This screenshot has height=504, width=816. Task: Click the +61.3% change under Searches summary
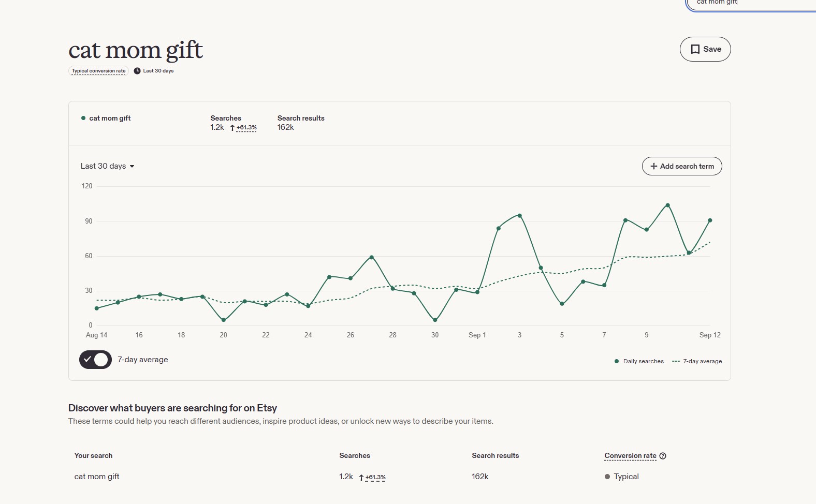point(246,128)
